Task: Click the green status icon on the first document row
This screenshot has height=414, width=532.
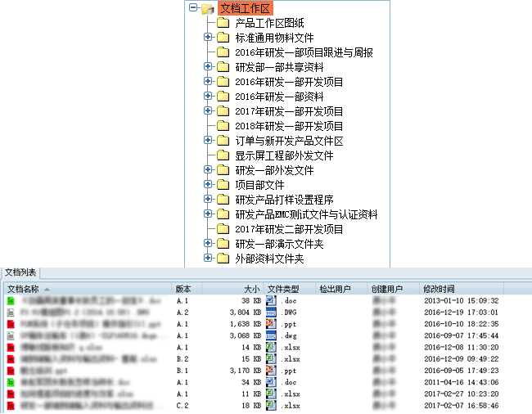Action: [x=11, y=301]
